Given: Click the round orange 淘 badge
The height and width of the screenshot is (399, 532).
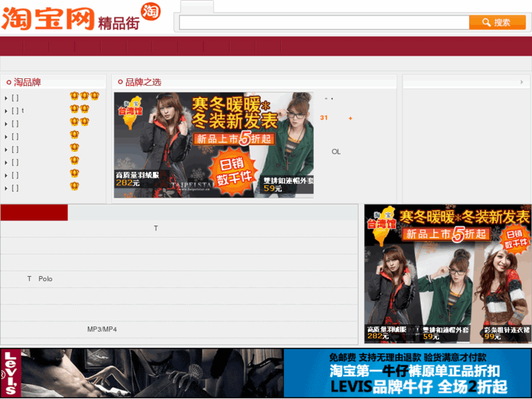Looking at the screenshot, I should 150,11.
